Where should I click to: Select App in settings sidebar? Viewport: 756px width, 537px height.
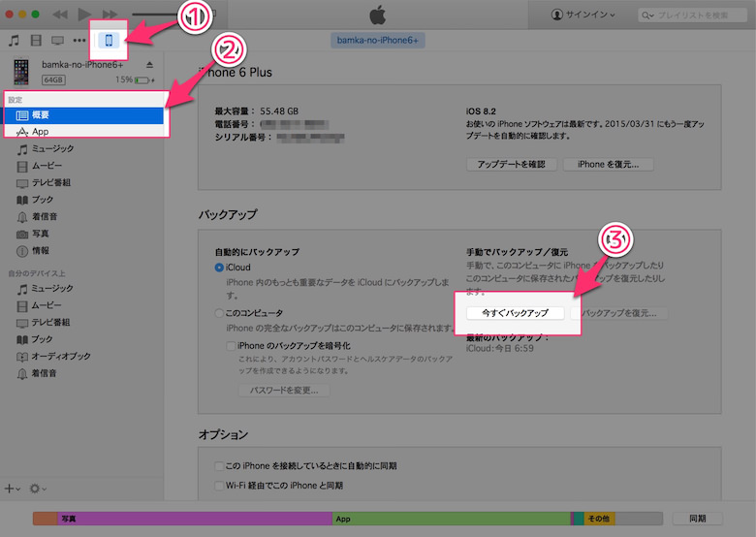(84, 132)
